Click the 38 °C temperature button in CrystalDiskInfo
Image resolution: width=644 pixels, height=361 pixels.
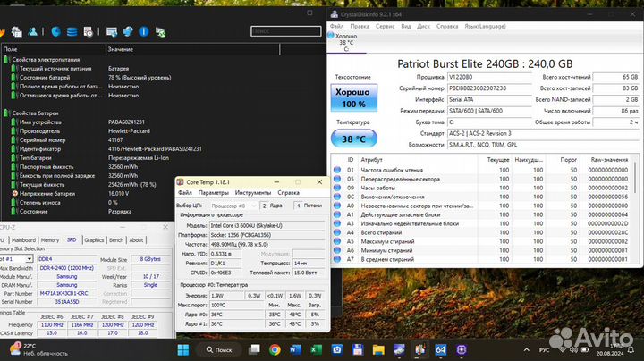click(x=353, y=139)
